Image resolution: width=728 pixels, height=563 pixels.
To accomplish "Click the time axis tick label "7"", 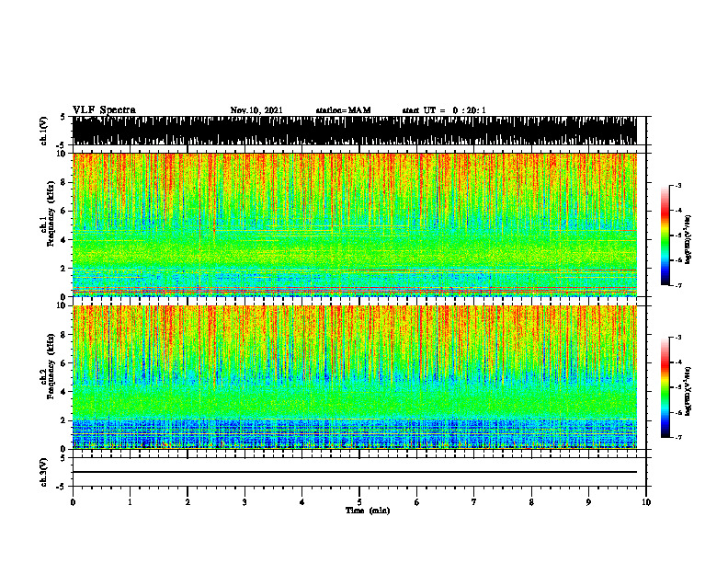I will (474, 502).
